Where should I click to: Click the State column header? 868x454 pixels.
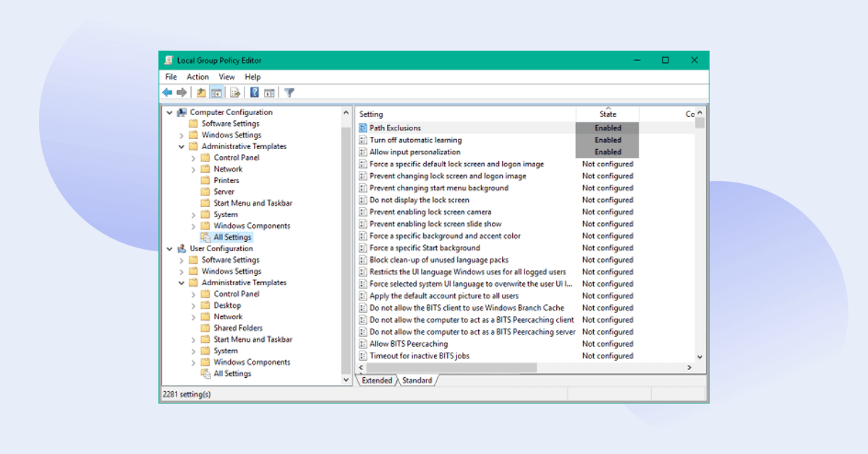pyautogui.click(x=608, y=114)
